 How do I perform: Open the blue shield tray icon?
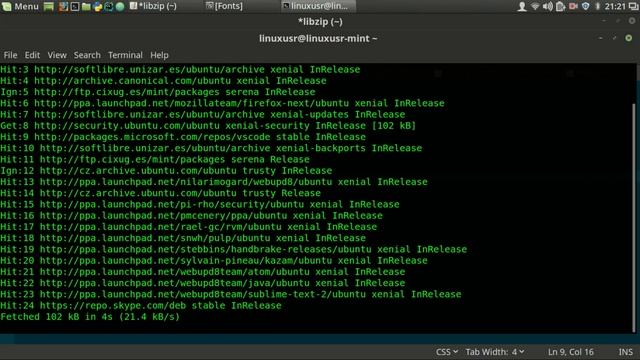586,6
